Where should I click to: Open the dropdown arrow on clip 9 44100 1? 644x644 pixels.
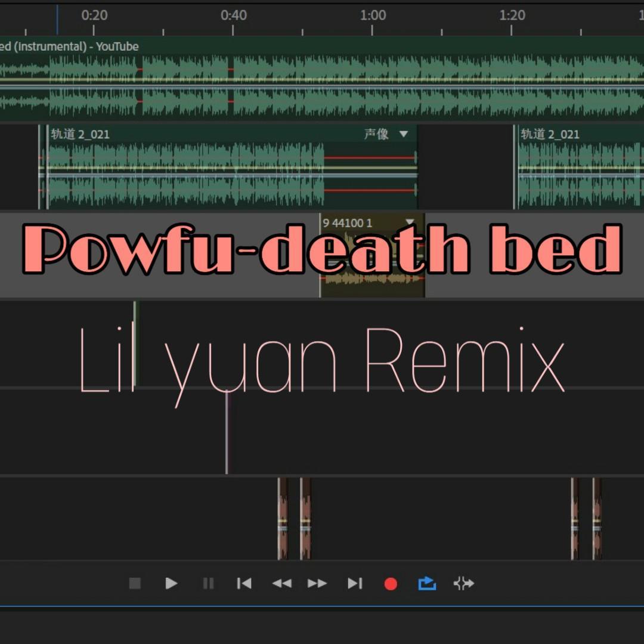pyautogui.click(x=410, y=222)
